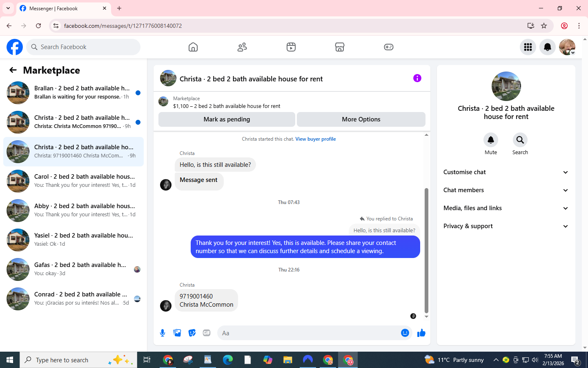Go back using Marketplace arrow
588x368 pixels.
(13, 70)
